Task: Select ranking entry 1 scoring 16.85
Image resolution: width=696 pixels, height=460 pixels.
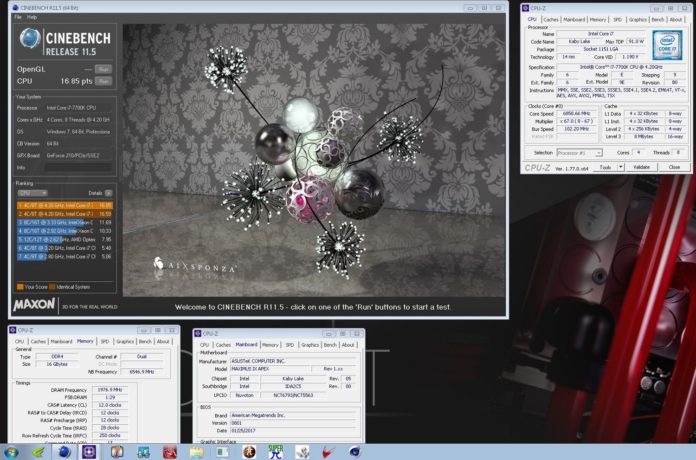Action: pos(65,206)
